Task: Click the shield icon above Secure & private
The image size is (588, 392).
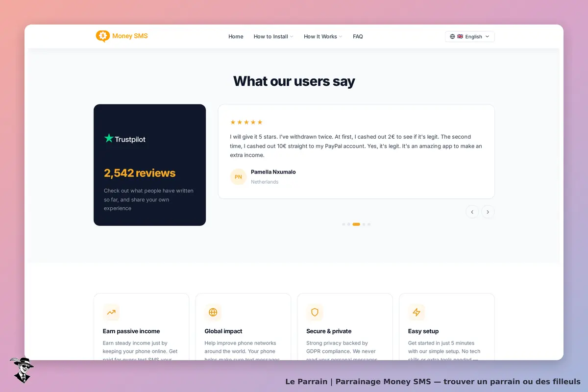Action: (x=315, y=312)
